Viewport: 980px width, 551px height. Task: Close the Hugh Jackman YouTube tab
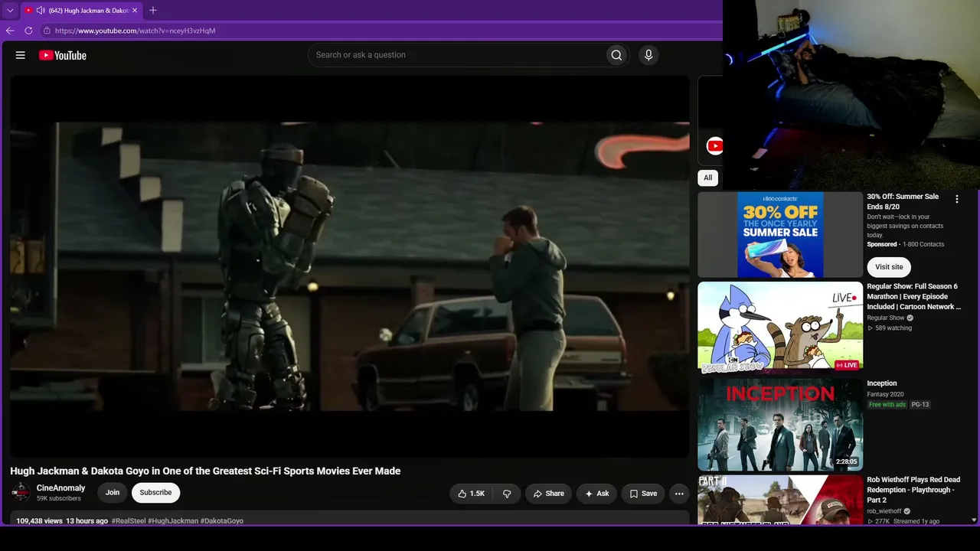tap(135, 11)
